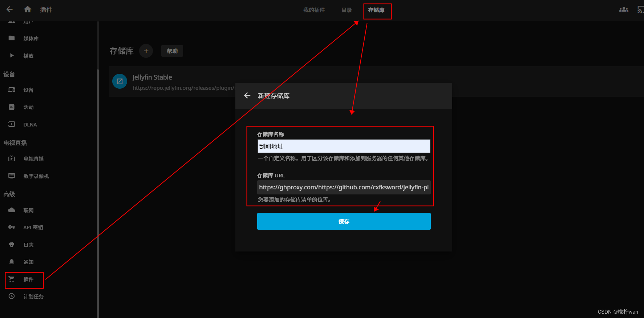Click the media library folder icon

(x=12, y=38)
